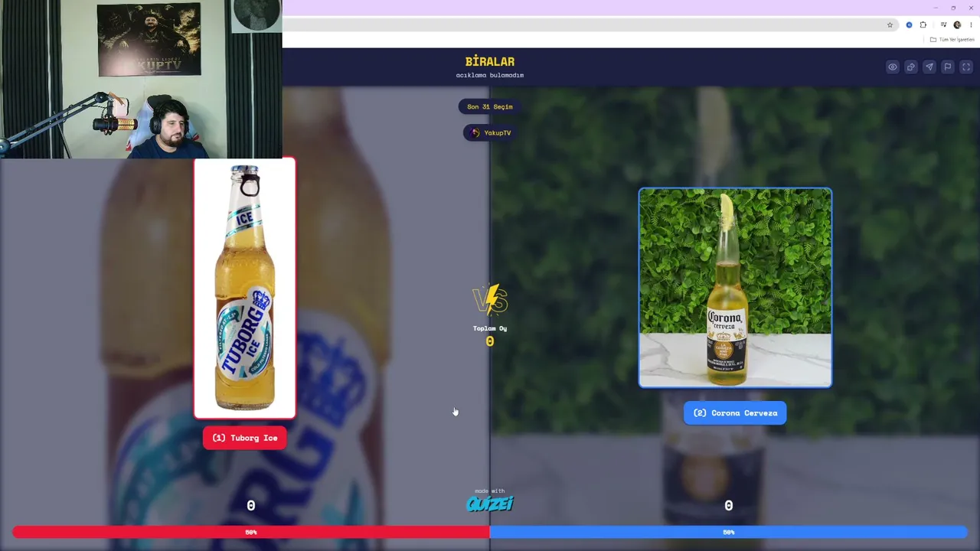The width and height of the screenshot is (980, 551).
Task: Click the eye icon in the quiz header
Action: coord(893,67)
